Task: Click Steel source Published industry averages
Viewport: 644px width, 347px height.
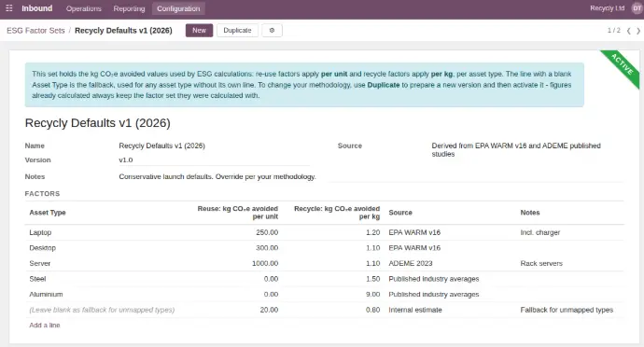Action: click(434, 279)
